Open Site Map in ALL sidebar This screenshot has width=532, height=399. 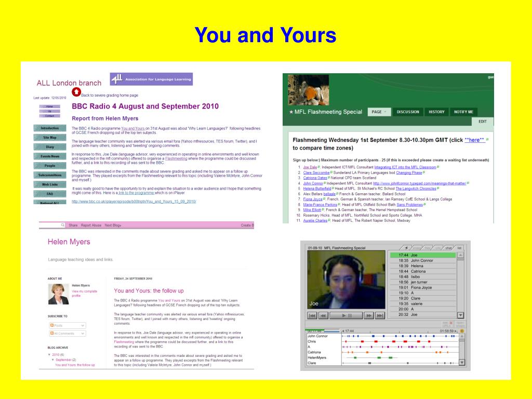[50, 137]
